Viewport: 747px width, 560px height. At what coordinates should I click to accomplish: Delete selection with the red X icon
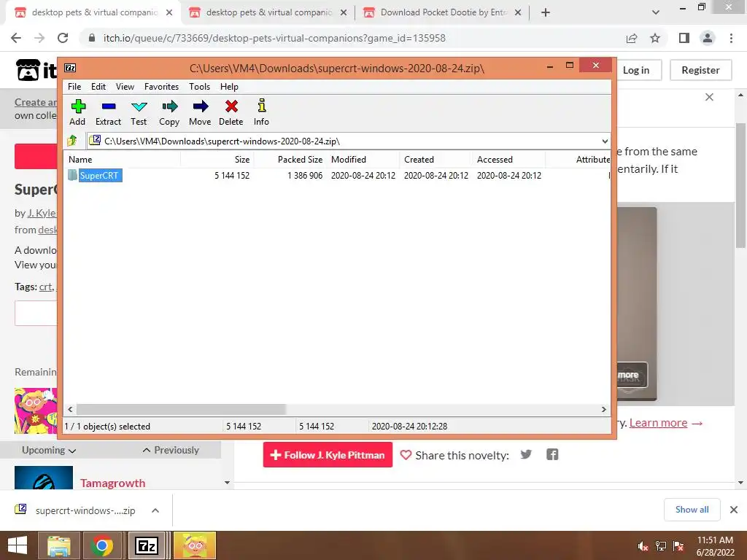[x=231, y=106]
